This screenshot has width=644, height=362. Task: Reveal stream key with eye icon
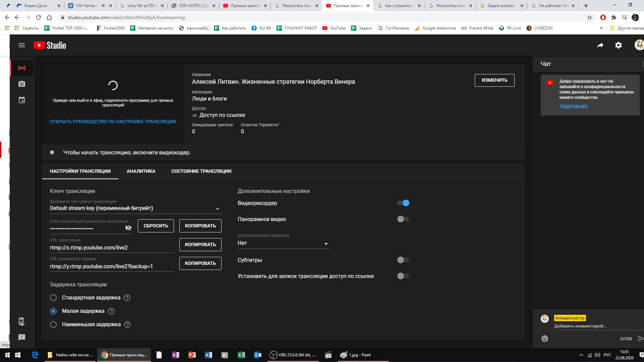128,228
